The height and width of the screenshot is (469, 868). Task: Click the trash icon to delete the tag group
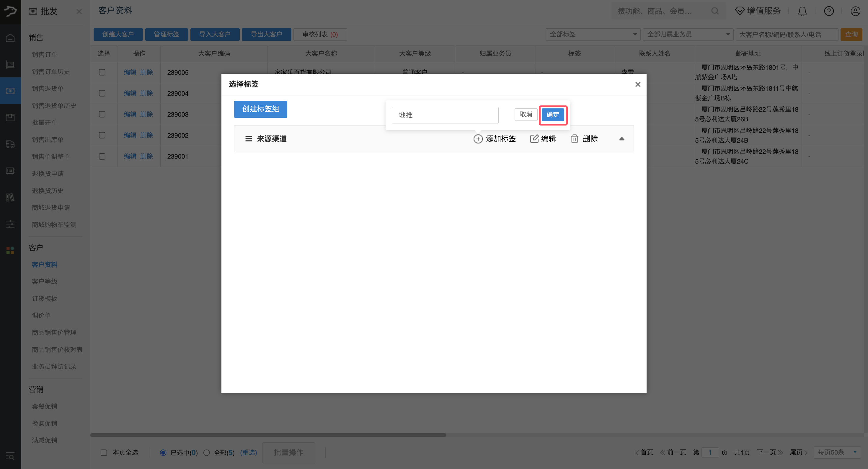point(575,139)
